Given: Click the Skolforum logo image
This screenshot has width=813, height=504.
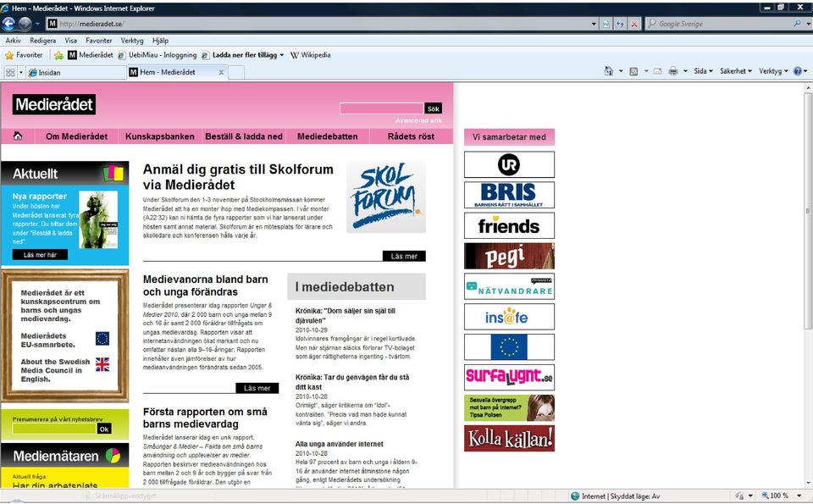Looking at the screenshot, I should coord(386,197).
